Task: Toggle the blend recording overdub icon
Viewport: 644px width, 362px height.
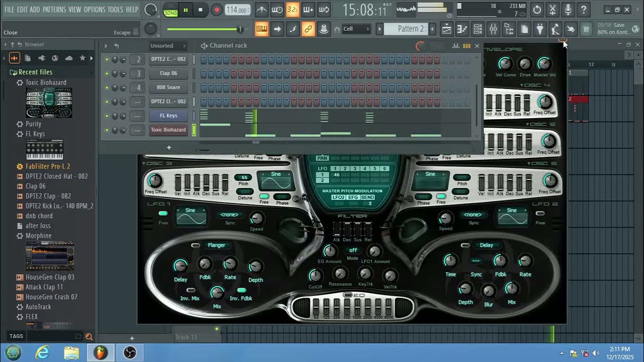Action: pyautogui.click(x=308, y=10)
